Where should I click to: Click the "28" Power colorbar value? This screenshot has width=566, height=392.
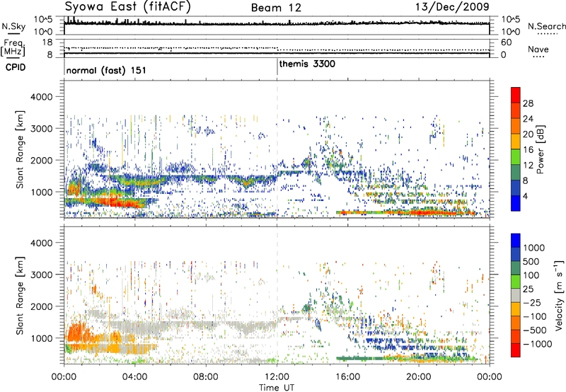[x=528, y=103]
